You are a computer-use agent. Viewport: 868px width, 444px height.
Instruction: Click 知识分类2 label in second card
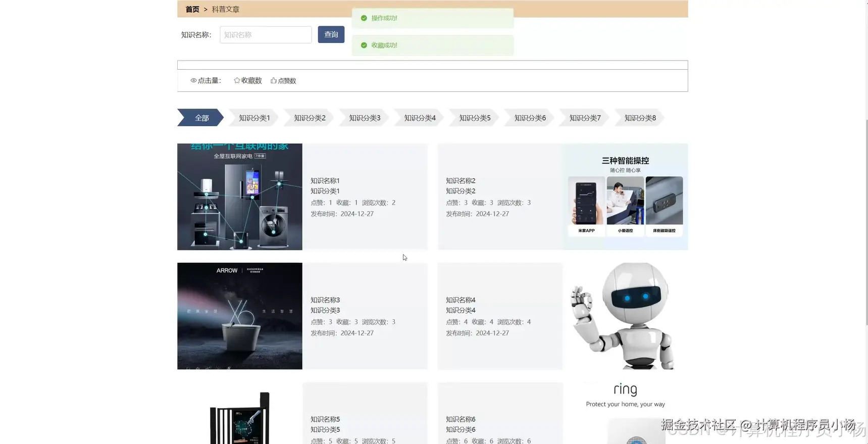point(461,191)
